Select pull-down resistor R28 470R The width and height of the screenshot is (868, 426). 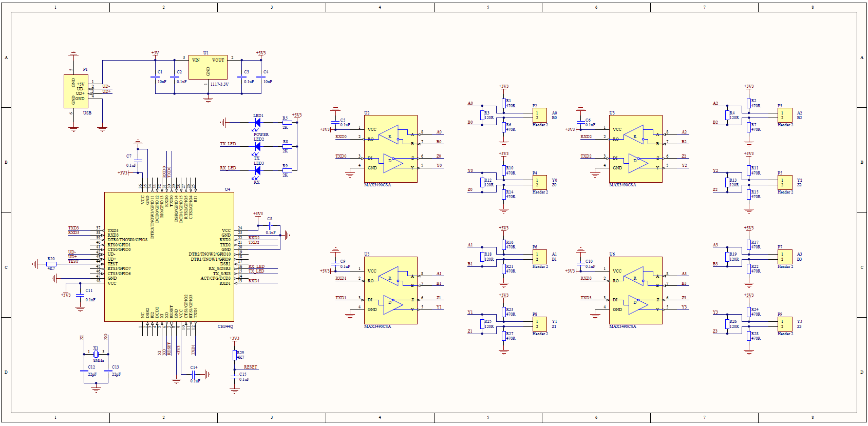point(749,336)
